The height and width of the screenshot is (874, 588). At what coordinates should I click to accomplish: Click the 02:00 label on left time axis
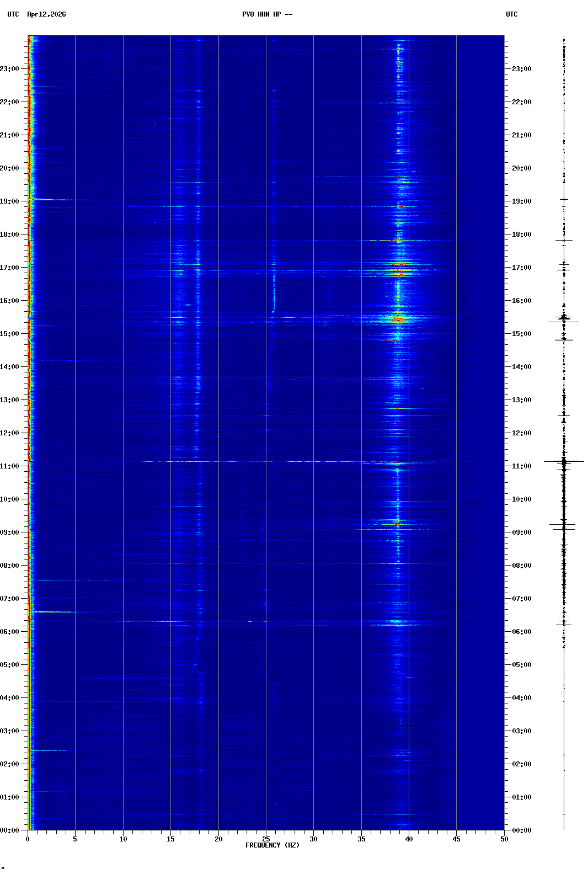click(10, 764)
